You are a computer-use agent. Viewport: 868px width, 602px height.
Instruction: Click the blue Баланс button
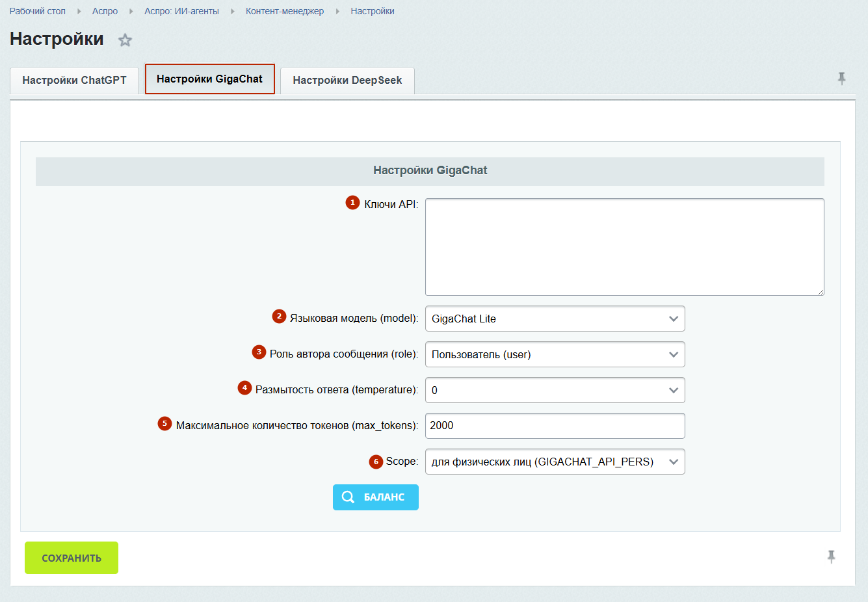[376, 497]
